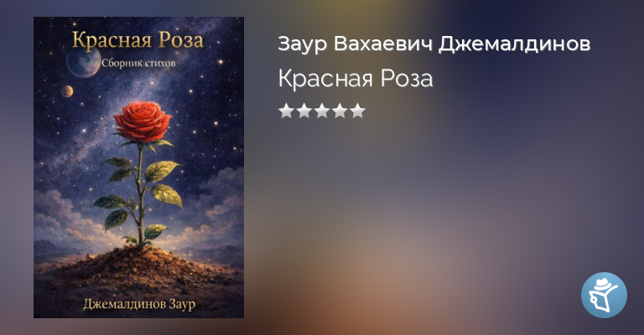Click the large moon on the cover

pyautogui.click(x=82, y=63)
